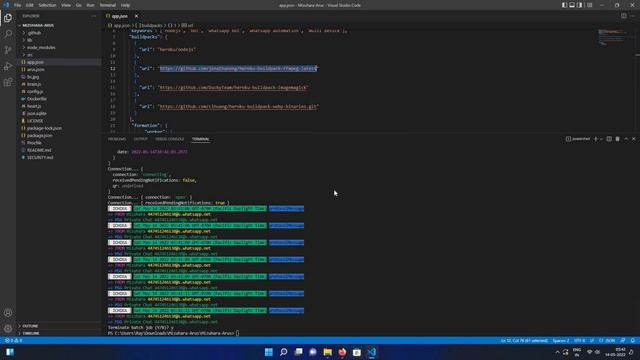Viewport: 640px width, 360px height.
Task: Maximize the terminal panel with the chevron
Action: [x=626, y=139]
